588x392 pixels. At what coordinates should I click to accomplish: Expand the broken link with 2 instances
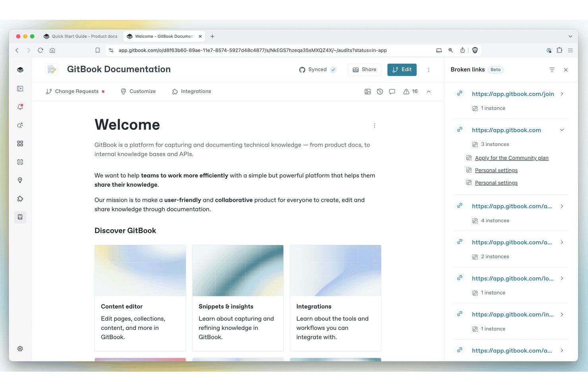(562, 242)
